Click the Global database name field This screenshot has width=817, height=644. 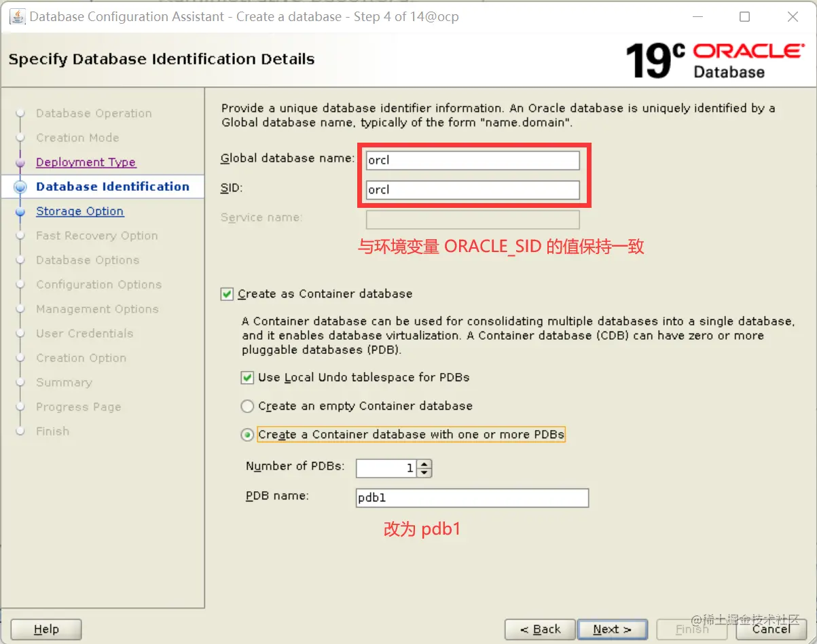point(473,160)
